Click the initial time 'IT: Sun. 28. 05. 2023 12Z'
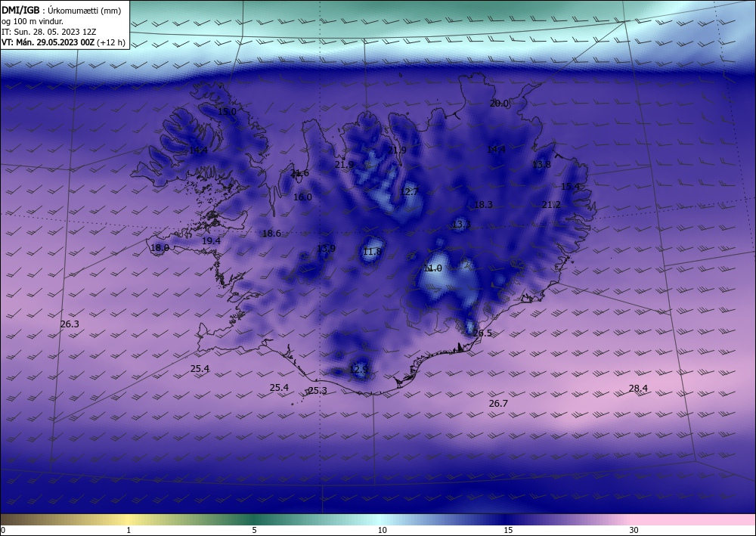 tap(48, 32)
